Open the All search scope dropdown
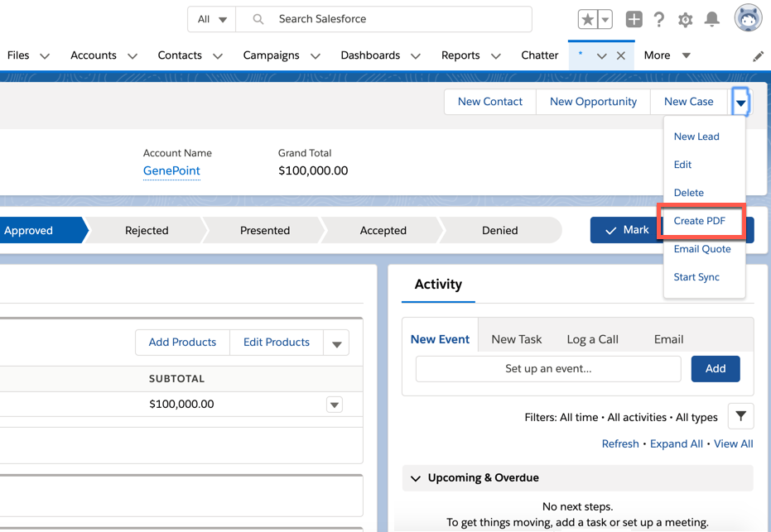The width and height of the screenshot is (771, 532). click(x=212, y=19)
